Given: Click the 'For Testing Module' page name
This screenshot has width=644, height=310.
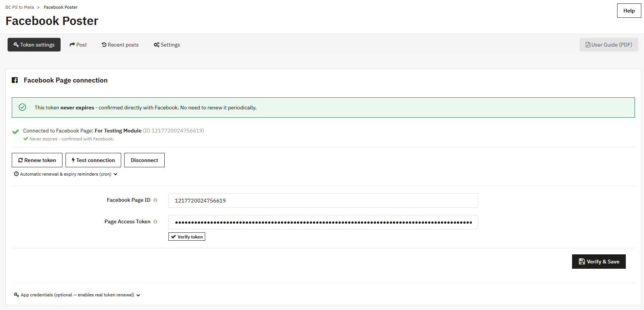Looking at the screenshot, I should 118,131.
